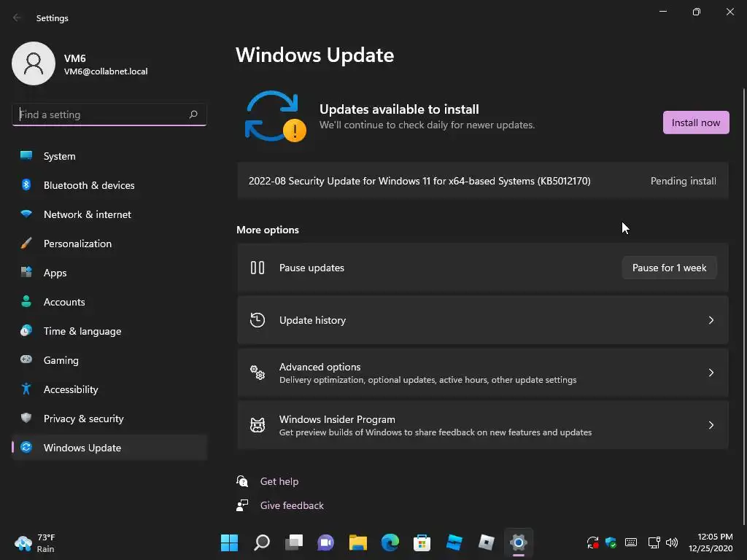Open Windows Security tray icon
This screenshot has height=560, width=747.
611,542
